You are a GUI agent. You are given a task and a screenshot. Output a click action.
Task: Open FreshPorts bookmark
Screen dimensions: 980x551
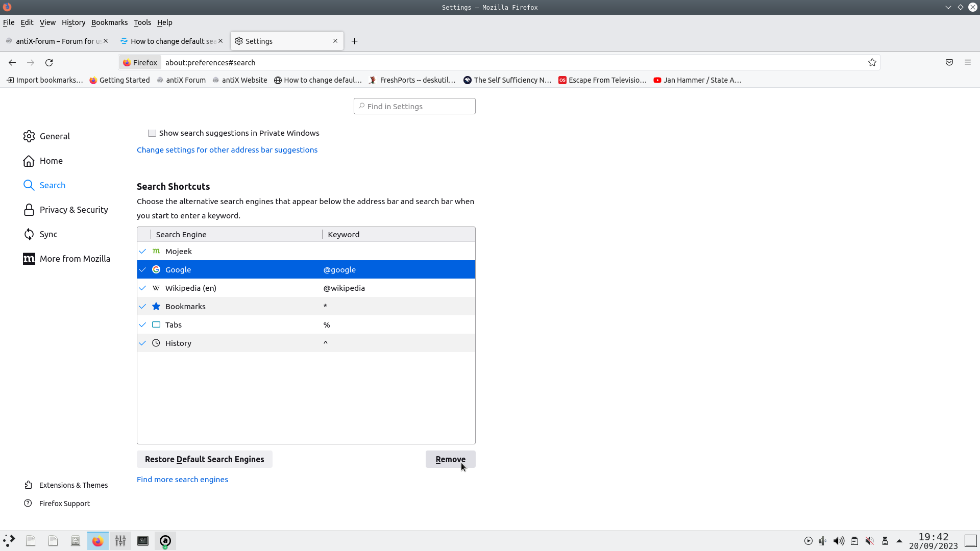tap(412, 80)
